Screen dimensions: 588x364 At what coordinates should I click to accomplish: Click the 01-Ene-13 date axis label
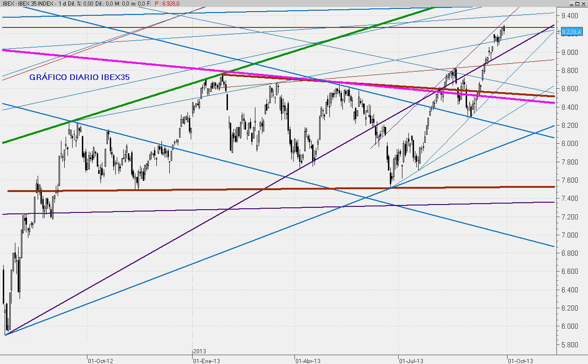pyautogui.click(x=206, y=360)
